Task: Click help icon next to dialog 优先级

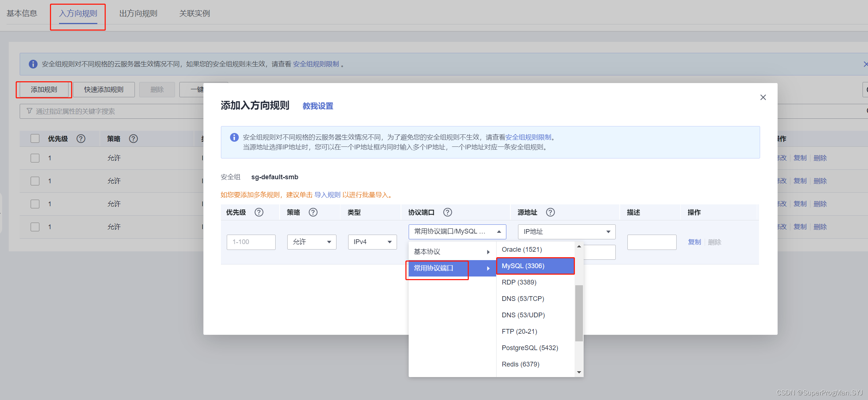Action: [259, 212]
